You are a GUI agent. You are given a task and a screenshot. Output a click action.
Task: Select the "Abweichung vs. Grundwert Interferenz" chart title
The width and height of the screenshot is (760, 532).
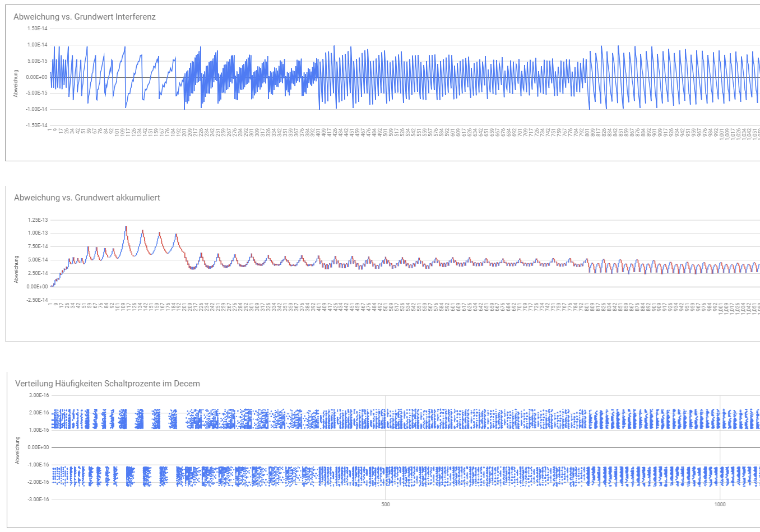tap(85, 17)
